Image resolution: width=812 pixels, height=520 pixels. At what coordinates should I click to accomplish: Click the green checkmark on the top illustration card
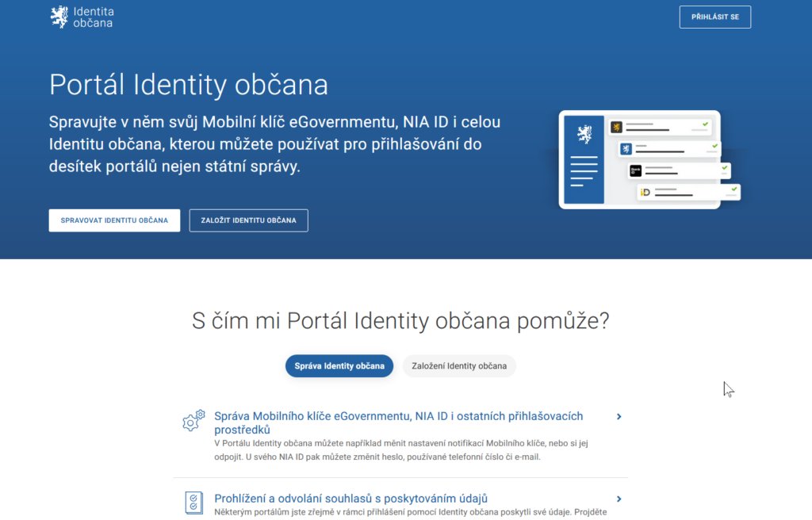705,124
